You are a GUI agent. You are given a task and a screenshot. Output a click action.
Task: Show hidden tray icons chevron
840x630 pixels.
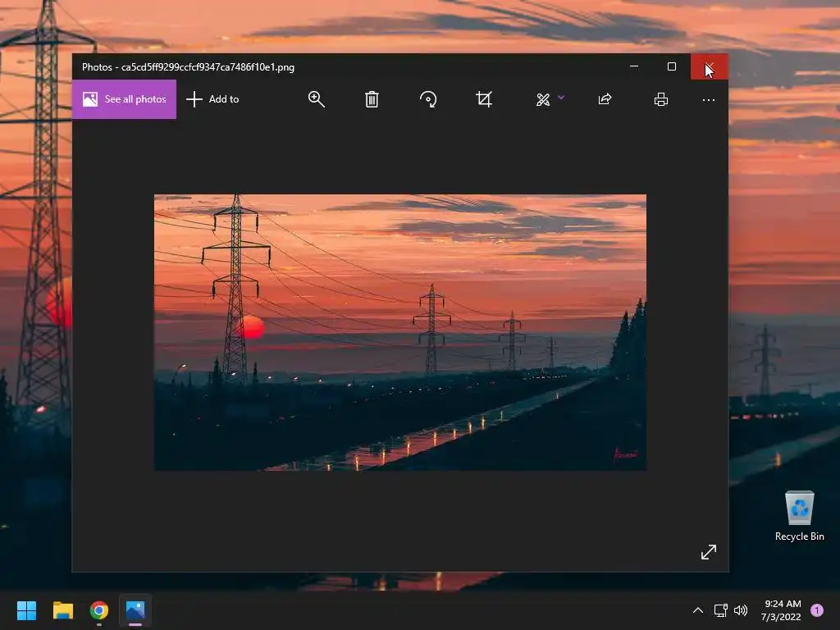tap(698, 610)
